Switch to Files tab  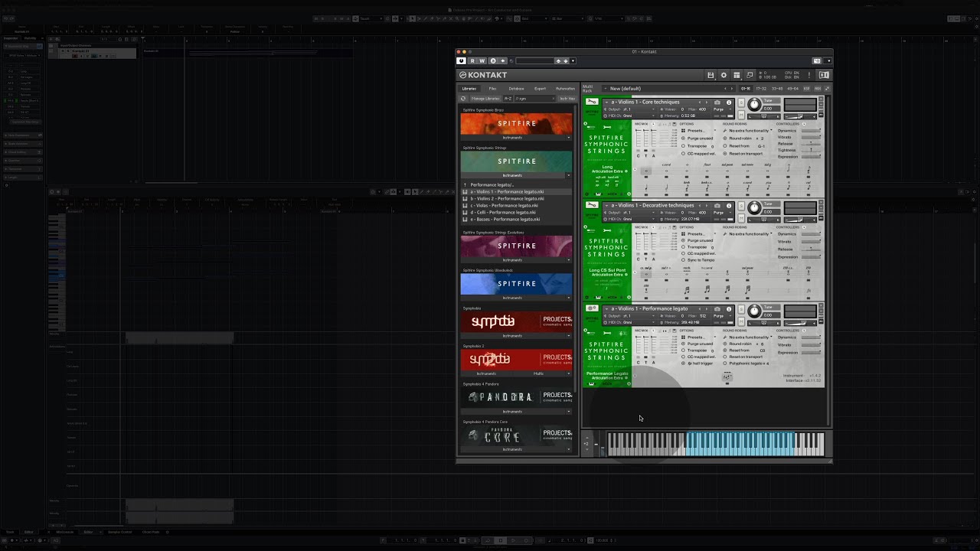(x=492, y=89)
